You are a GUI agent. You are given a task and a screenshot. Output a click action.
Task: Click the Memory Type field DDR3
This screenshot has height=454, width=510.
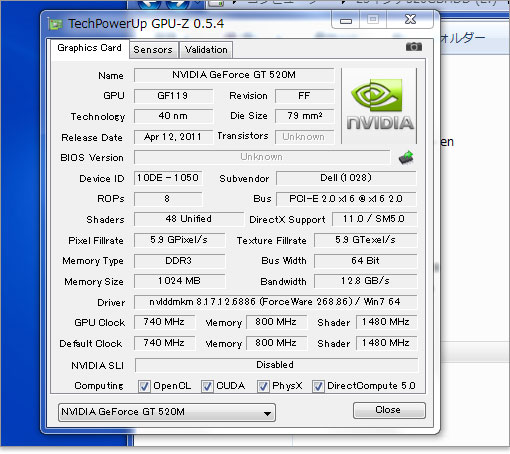tap(179, 261)
